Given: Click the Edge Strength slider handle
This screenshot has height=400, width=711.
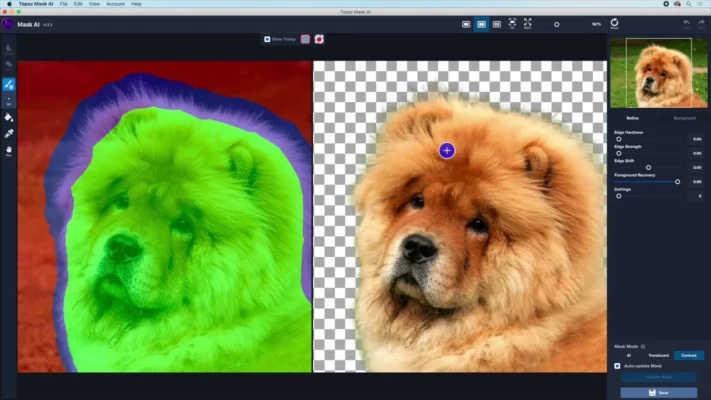Looking at the screenshot, I should coord(618,153).
